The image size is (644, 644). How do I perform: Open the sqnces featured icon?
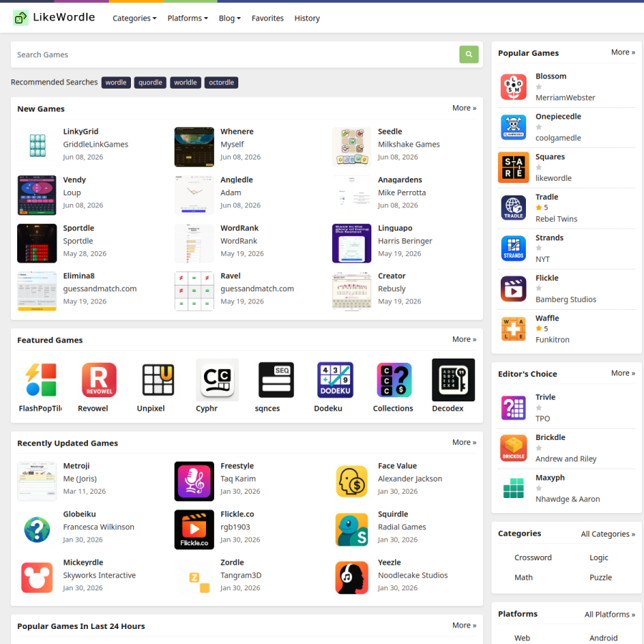click(x=276, y=379)
